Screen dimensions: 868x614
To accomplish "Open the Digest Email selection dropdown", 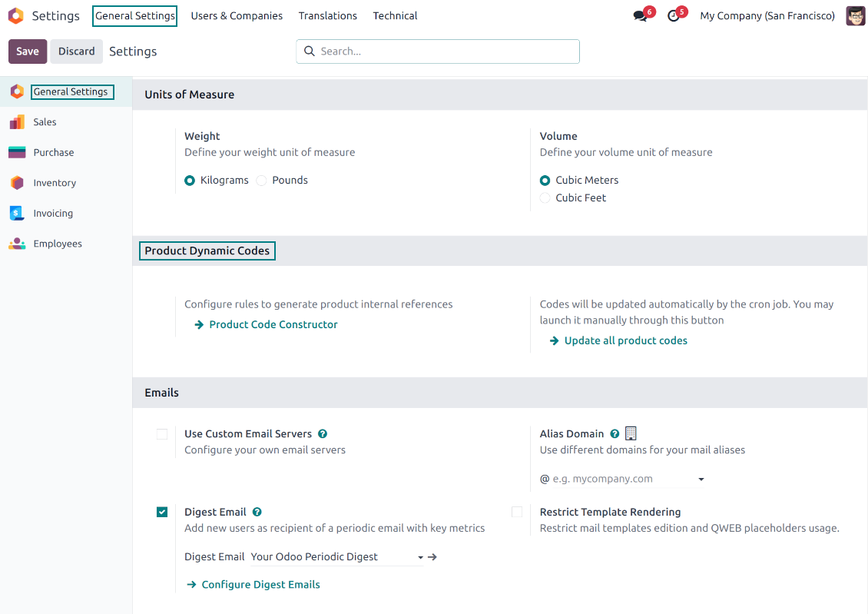I will pyautogui.click(x=420, y=557).
